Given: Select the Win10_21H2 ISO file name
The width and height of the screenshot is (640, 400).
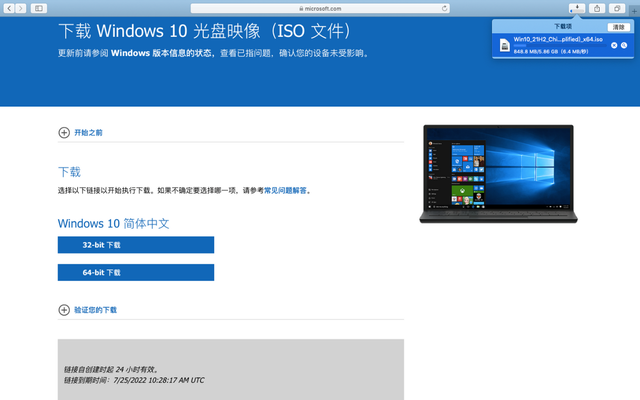Looking at the screenshot, I should (558, 39).
